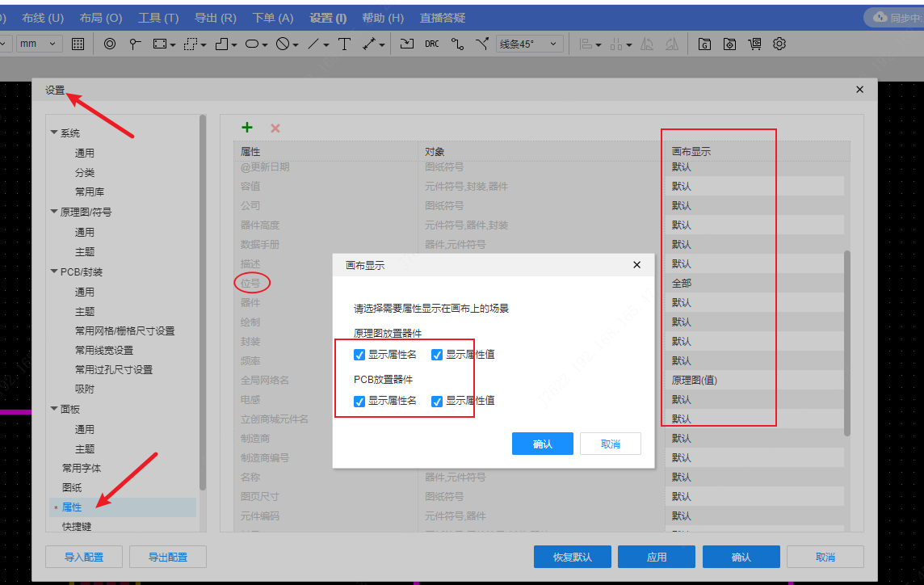Run the DRC check
Viewport: 924px width, 585px height.
[432, 44]
